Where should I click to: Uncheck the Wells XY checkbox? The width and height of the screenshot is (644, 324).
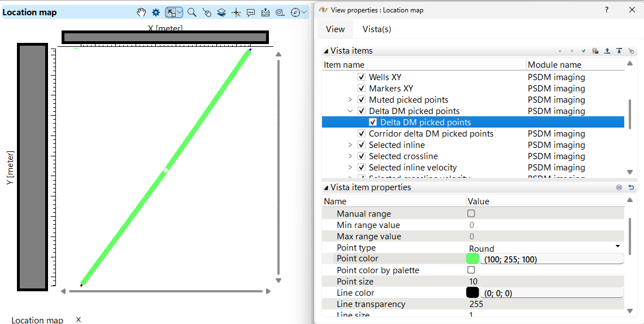tap(362, 77)
